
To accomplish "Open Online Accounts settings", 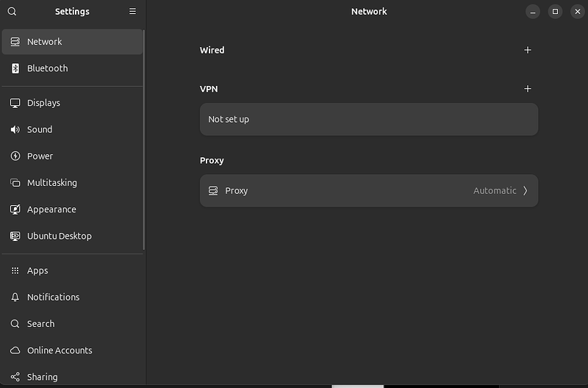I will click(x=72, y=350).
